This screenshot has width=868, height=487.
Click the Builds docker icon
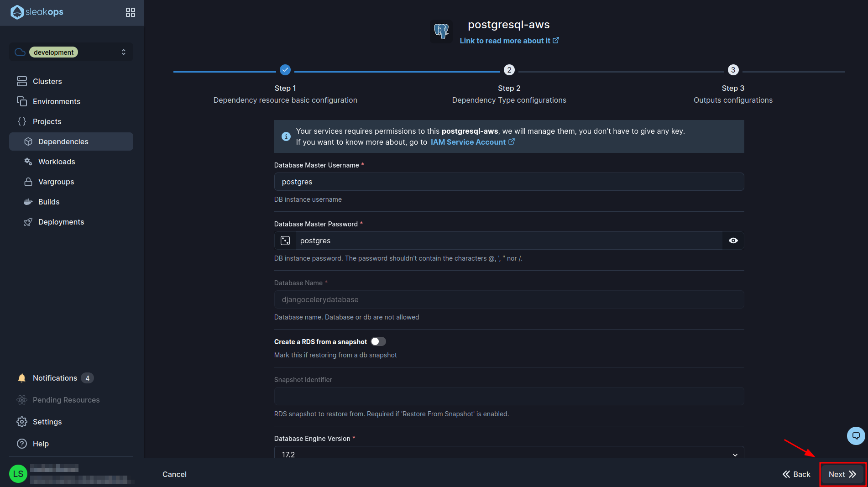coord(28,202)
